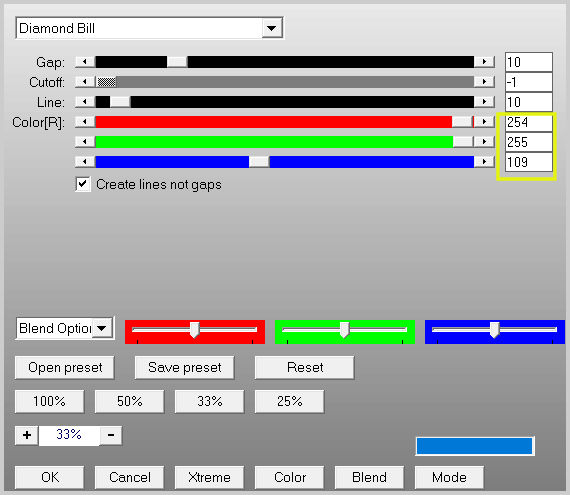
Task: Click the Save preset button
Action: (184, 367)
